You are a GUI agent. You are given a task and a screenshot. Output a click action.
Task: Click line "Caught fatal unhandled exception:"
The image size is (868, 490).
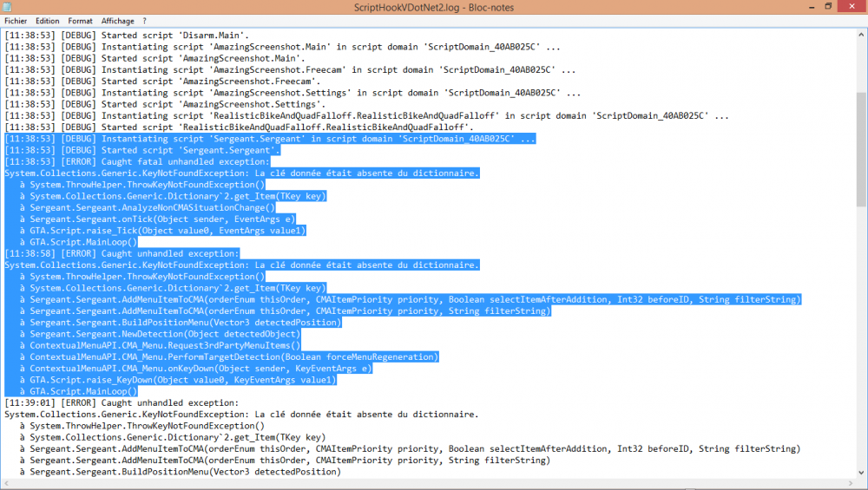pyautogui.click(x=137, y=162)
